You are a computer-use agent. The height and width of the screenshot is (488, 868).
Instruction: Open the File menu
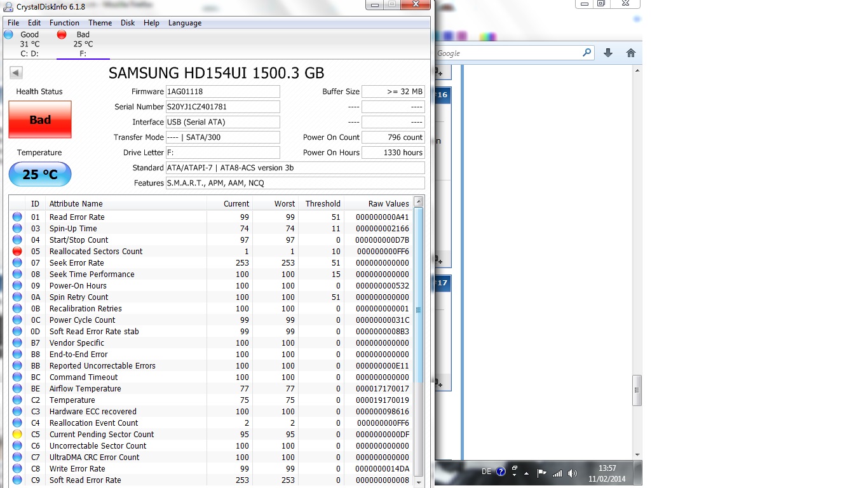(x=13, y=23)
